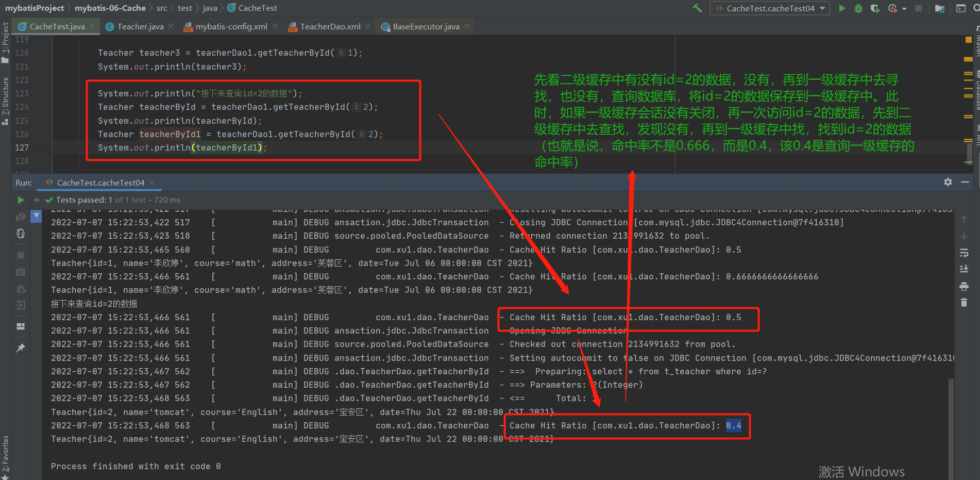980x480 pixels.
Task: Close the BaseExecutor.java tab
Action: coord(467,26)
